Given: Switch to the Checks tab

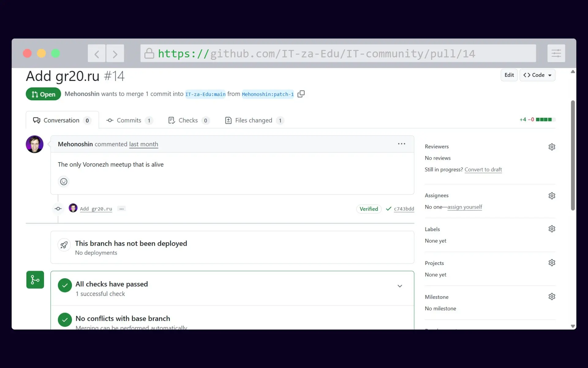Looking at the screenshot, I should tap(189, 120).
